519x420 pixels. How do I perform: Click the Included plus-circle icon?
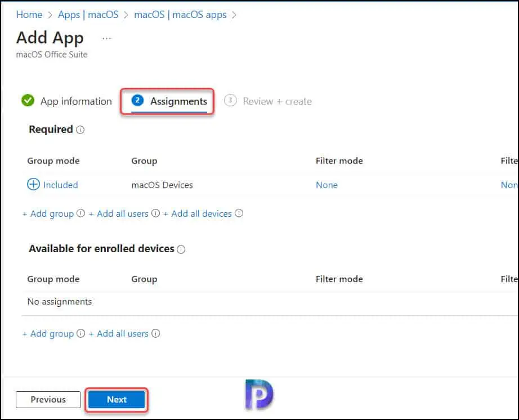pos(33,184)
